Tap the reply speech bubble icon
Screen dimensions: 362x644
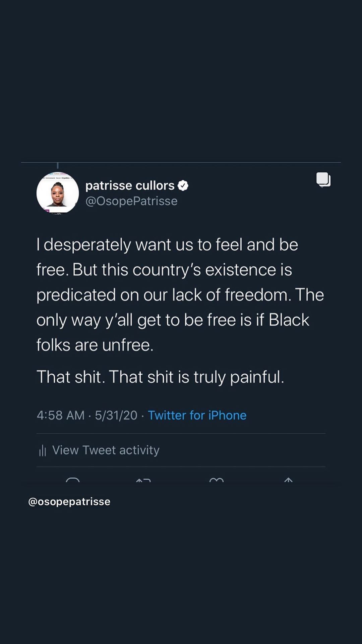[x=73, y=480]
